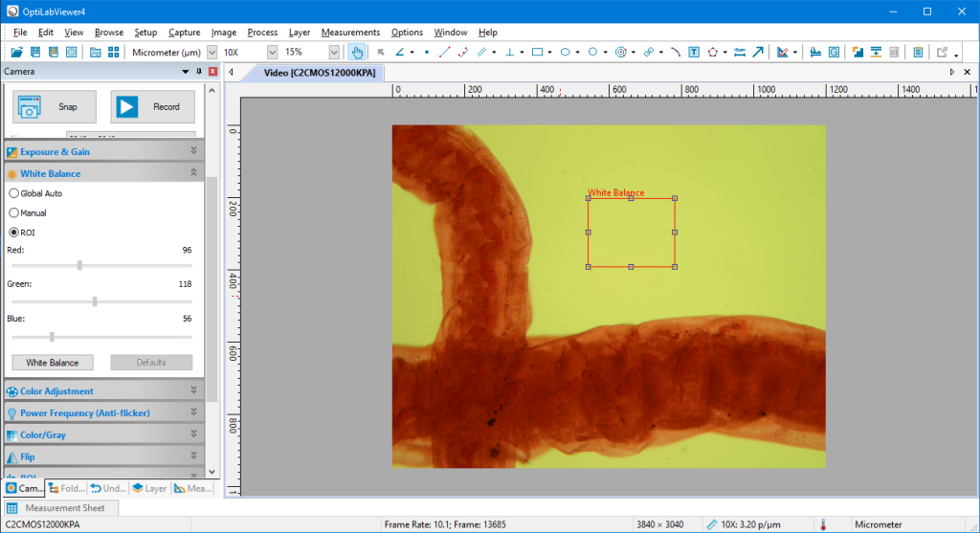Image resolution: width=980 pixels, height=533 pixels.
Task: Expand the Flip section
Action: 103,456
